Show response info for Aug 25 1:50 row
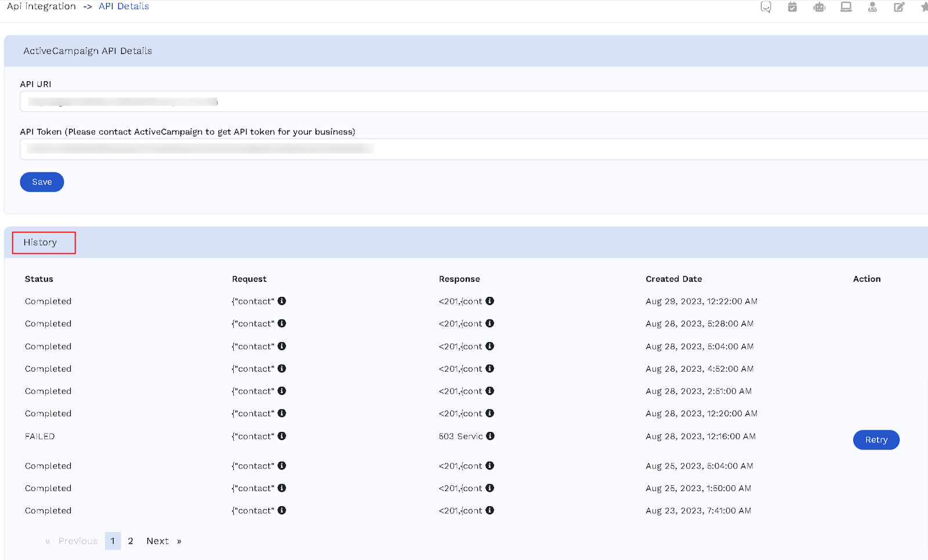 490,488
